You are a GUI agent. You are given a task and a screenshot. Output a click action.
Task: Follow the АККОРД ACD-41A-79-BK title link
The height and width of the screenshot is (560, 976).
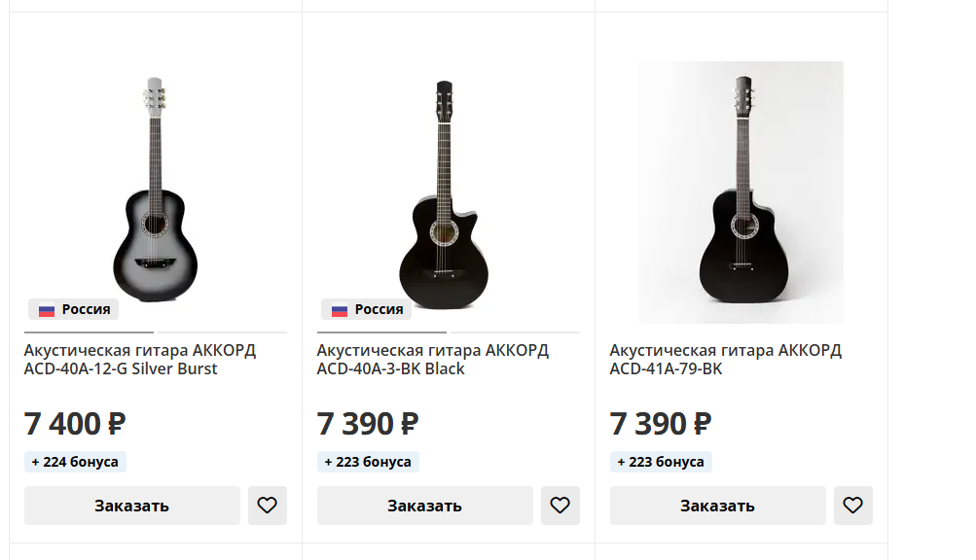point(725,360)
